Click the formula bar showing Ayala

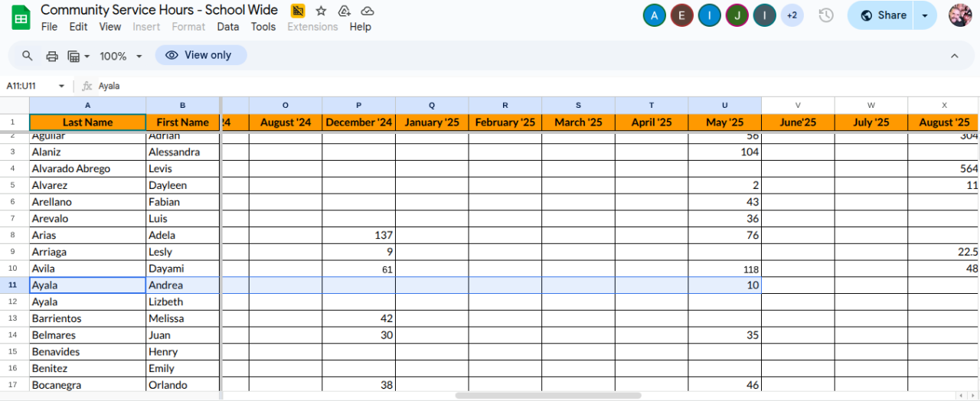536,86
